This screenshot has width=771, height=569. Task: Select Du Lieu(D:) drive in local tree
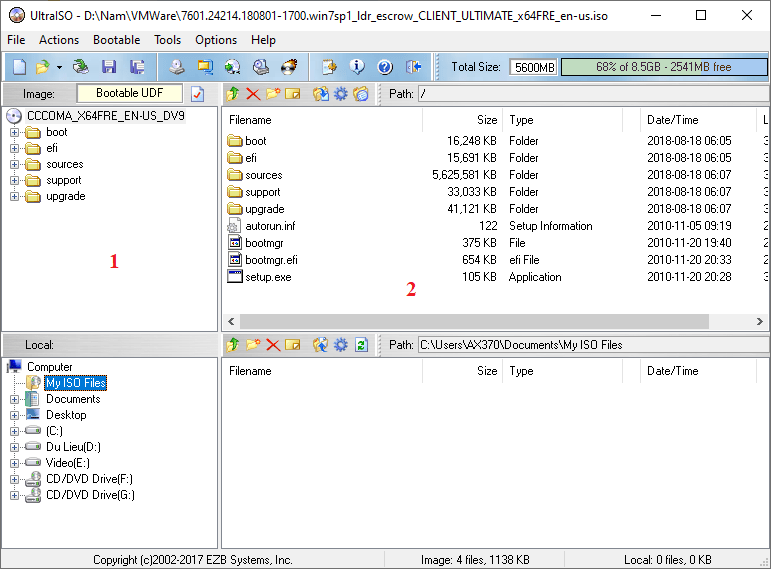click(x=73, y=447)
